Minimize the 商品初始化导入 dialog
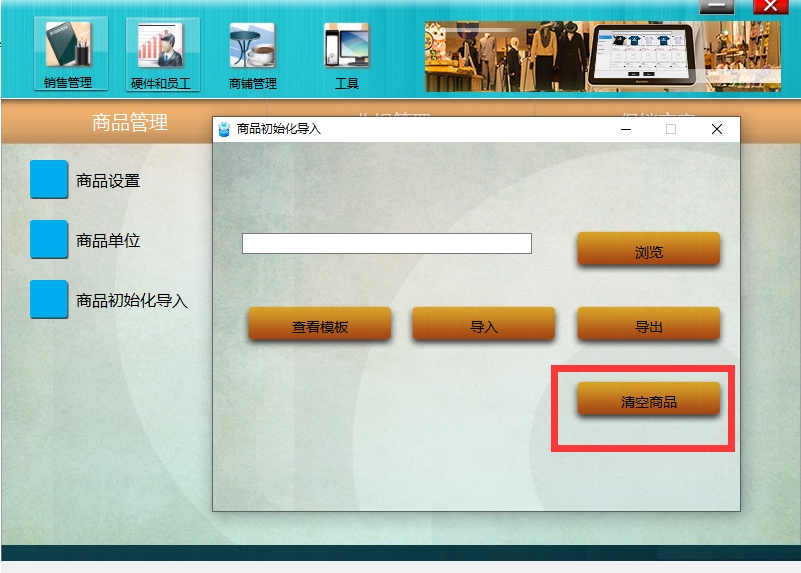801x573 pixels. tap(626, 129)
